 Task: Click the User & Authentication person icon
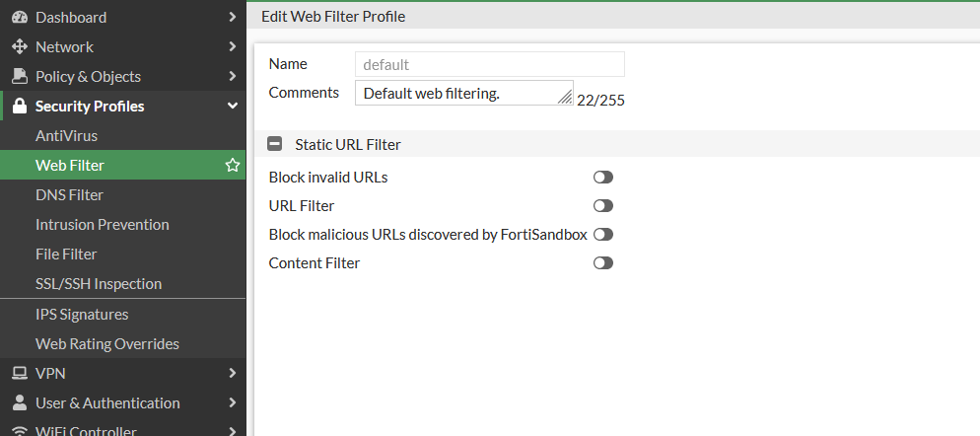coord(19,402)
